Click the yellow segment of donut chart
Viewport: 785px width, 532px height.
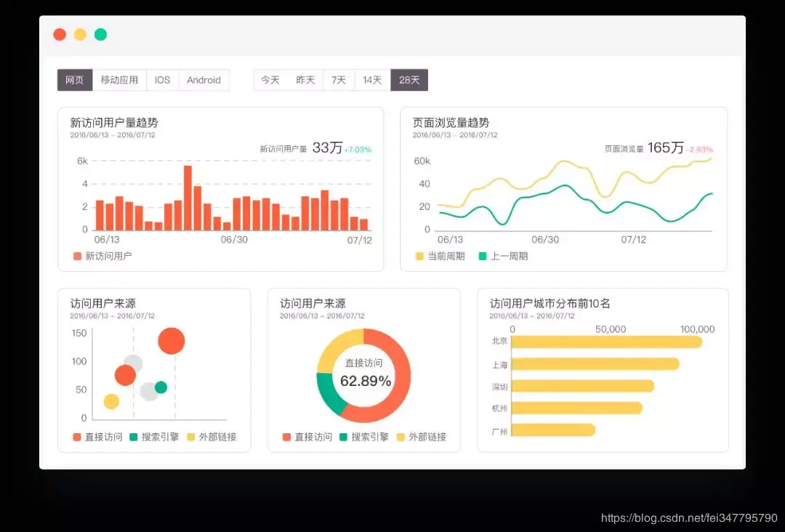pyautogui.click(x=334, y=348)
